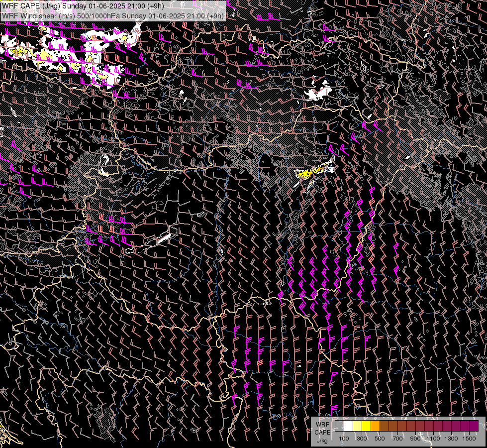Click the legend value 100

point(344,439)
